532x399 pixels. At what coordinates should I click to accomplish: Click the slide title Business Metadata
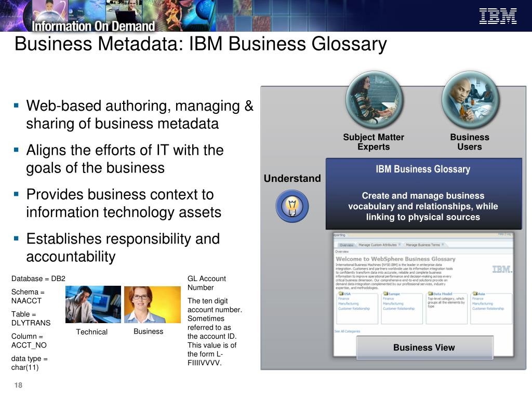pyautogui.click(x=201, y=44)
